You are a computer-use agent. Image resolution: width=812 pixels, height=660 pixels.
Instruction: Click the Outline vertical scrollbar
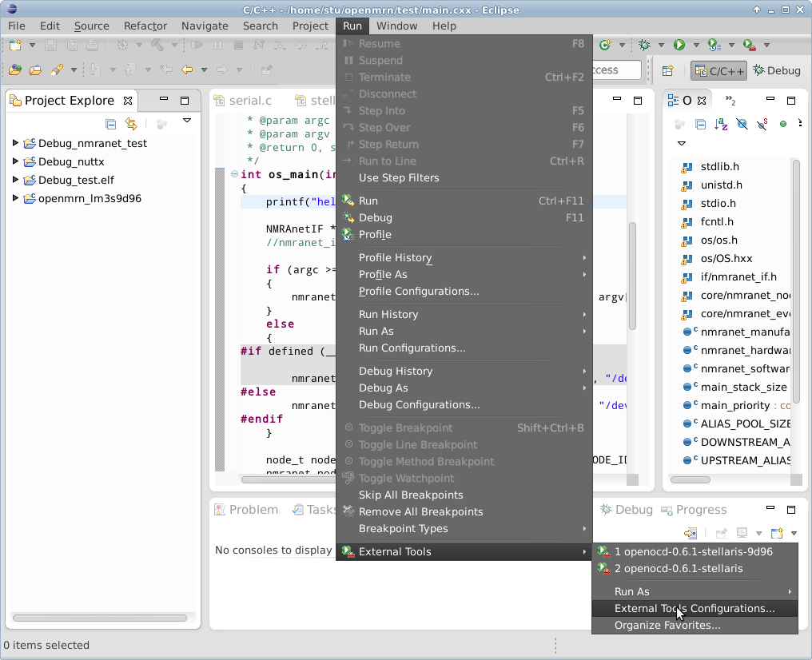click(x=796, y=280)
